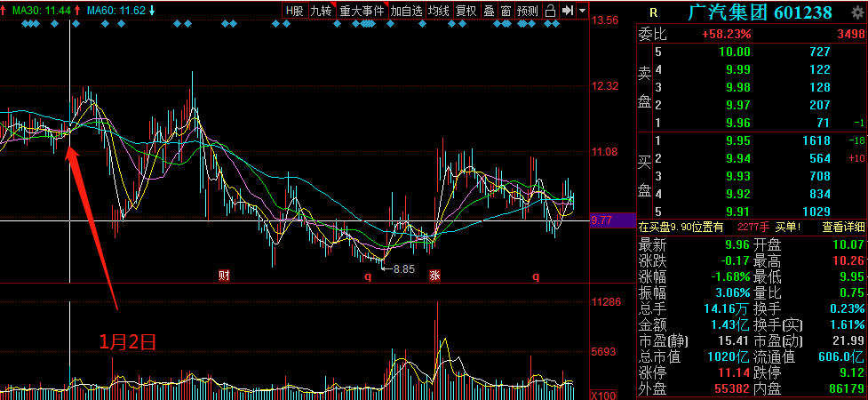Click the jump-to-end arrow icon in toolbar

(567, 10)
